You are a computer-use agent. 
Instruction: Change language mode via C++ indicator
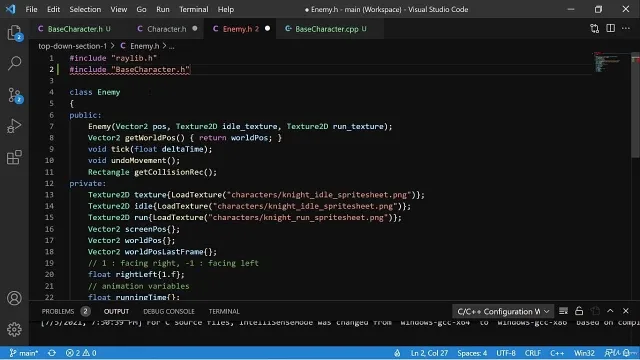point(557,353)
